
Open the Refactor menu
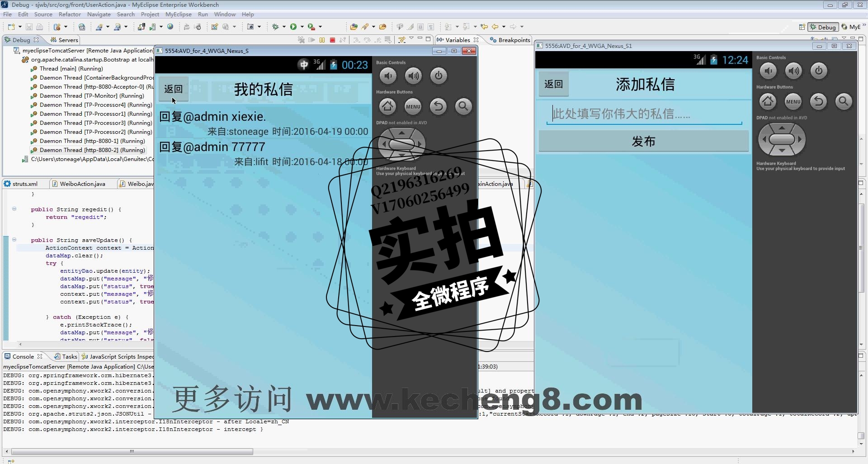[x=70, y=14]
